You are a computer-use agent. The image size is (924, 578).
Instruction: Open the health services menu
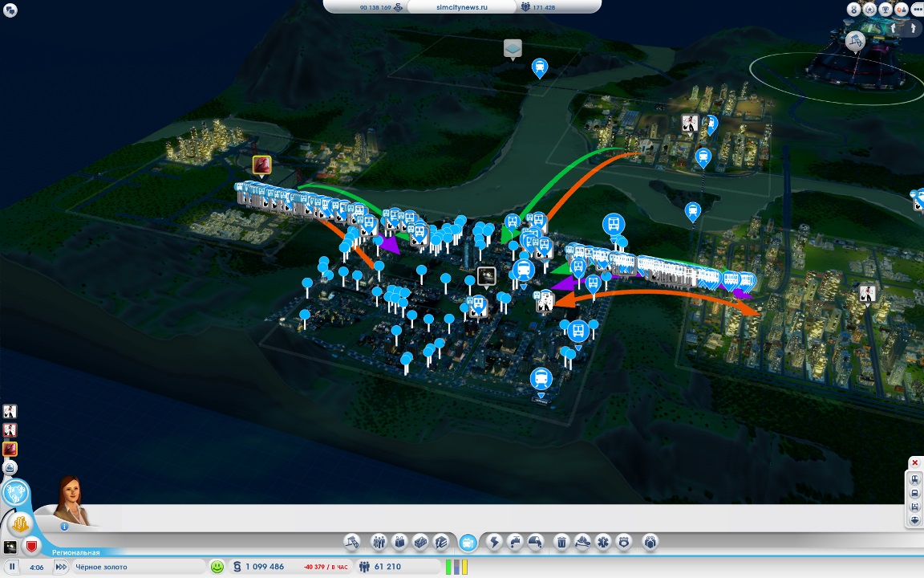(x=603, y=541)
